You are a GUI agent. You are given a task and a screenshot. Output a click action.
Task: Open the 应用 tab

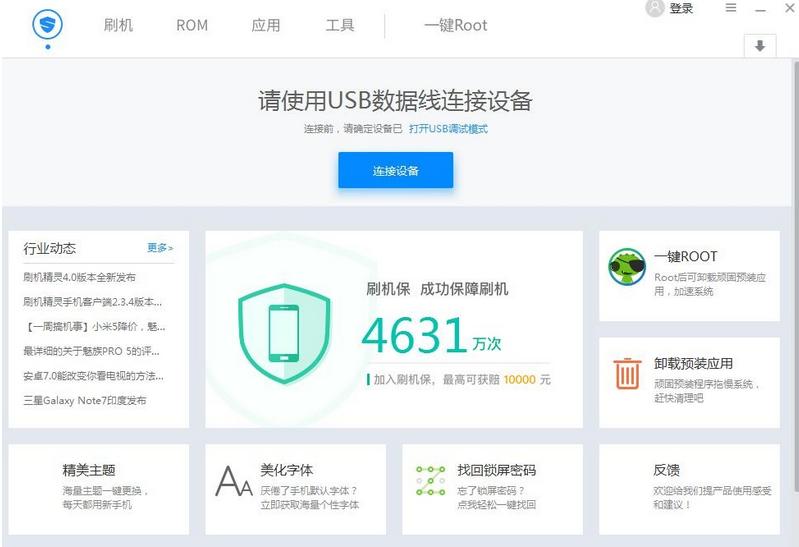point(265,25)
